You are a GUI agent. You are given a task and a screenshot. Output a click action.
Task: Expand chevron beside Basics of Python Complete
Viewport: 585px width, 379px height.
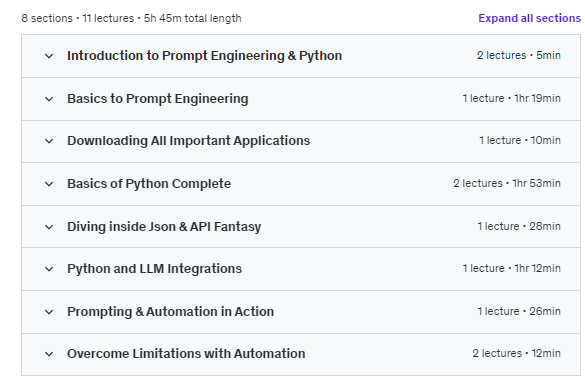point(49,184)
